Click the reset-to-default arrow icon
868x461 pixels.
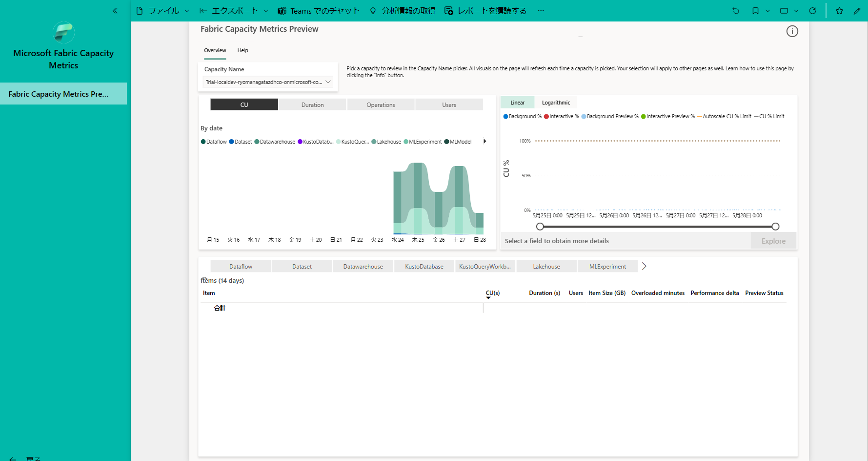(x=736, y=10)
